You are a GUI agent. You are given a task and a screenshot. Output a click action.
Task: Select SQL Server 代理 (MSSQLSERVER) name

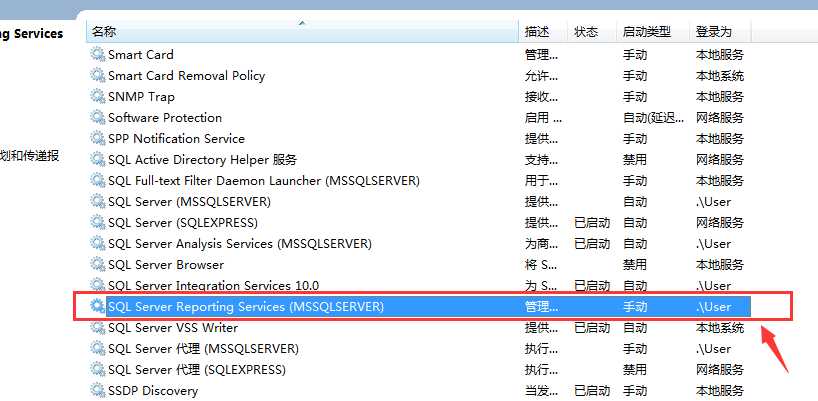click(x=203, y=348)
